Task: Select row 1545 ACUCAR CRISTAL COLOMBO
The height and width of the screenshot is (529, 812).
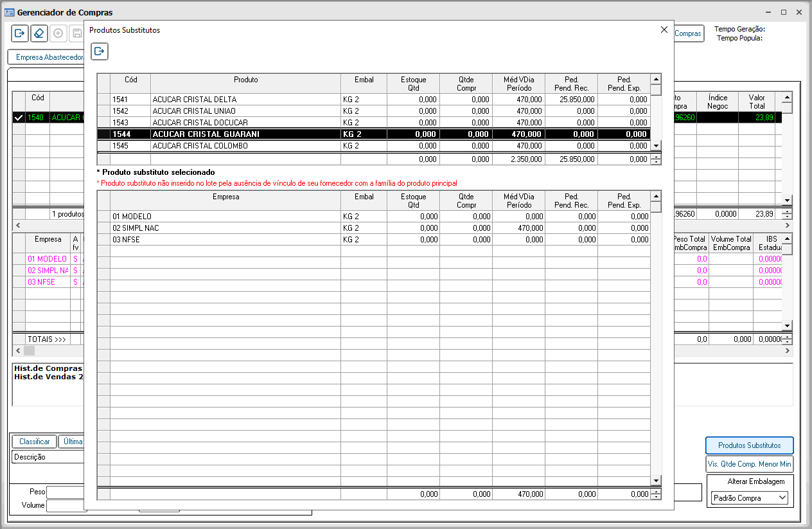Action: (373, 146)
